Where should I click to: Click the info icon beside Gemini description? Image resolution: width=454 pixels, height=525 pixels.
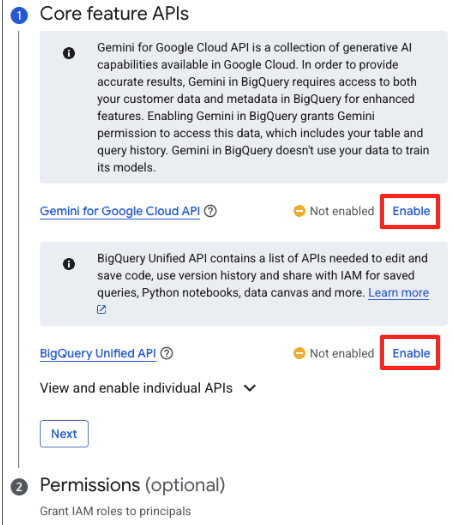pos(69,53)
